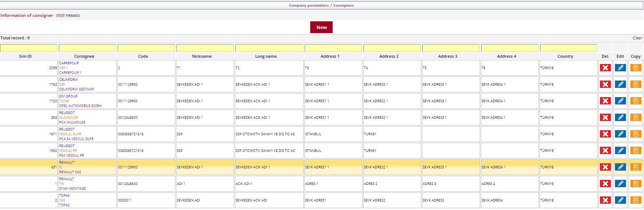Select code cell 0000311
Screen dimensions: 644x210
146,200
